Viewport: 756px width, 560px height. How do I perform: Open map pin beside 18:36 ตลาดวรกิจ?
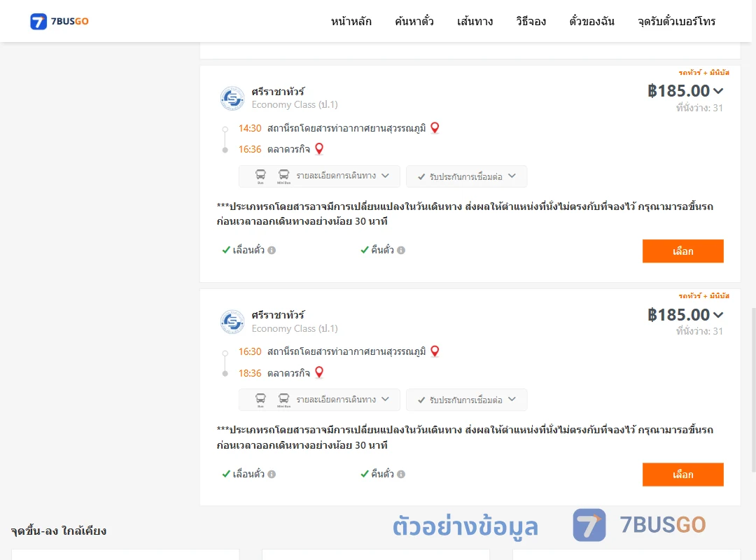[319, 372]
